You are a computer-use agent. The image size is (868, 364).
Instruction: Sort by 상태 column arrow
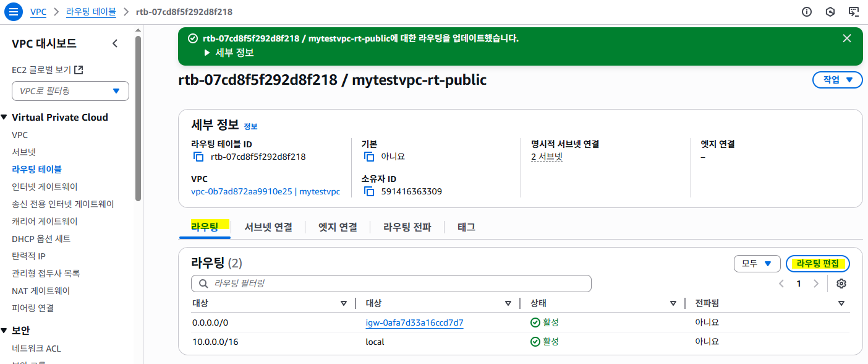[x=673, y=303]
